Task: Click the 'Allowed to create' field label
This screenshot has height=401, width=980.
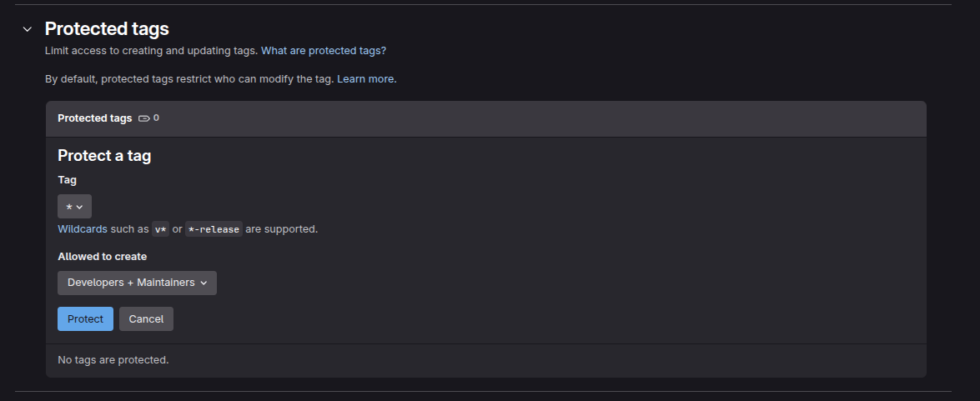Action: pos(102,257)
